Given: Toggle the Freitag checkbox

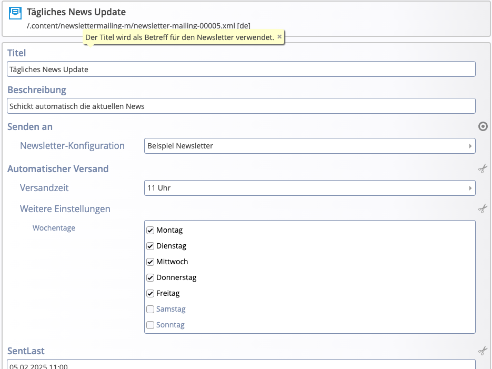Looking at the screenshot, I should tap(150, 293).
